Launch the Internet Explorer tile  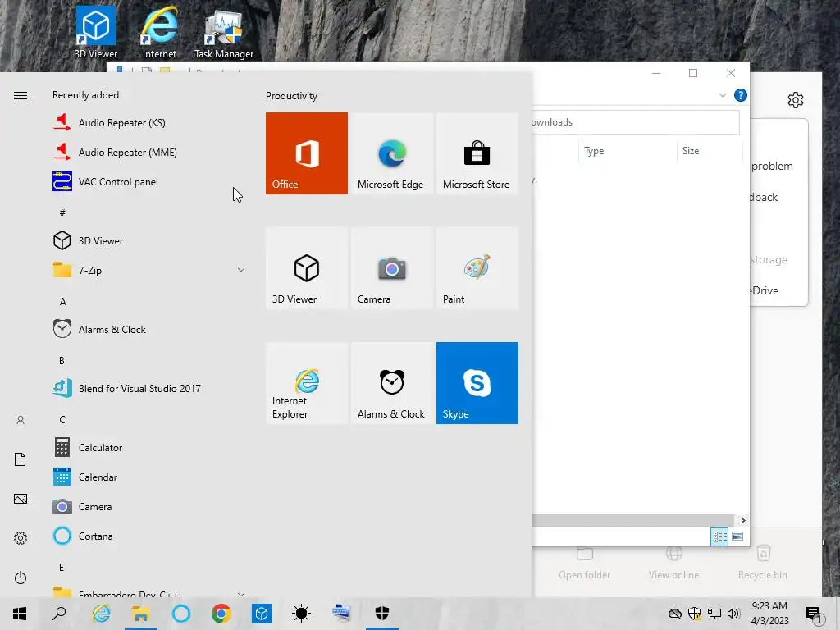(x=307, y=383)
